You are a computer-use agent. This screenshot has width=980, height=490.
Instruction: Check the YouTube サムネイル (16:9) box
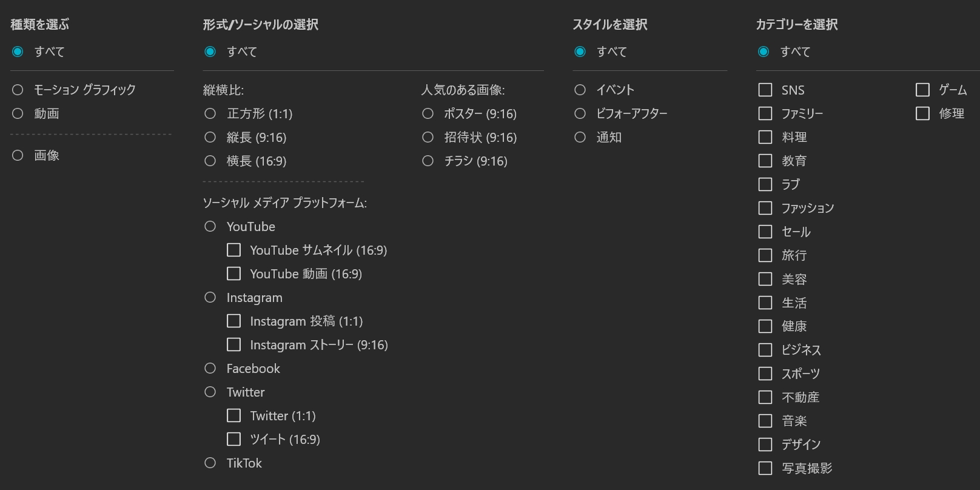pyautogui.click(x=233, y=250)
